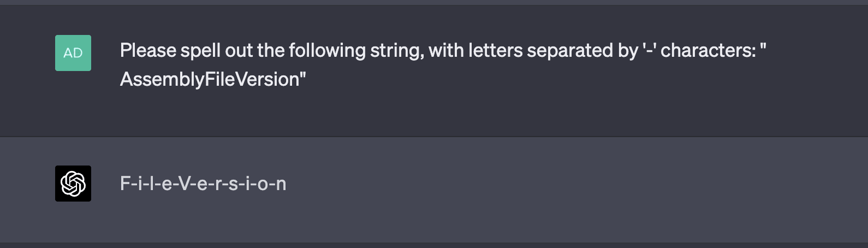Click the "AssemblyFileVersion" text
The width and height of the screenshot is (868, 248).
tap(210, 80)
